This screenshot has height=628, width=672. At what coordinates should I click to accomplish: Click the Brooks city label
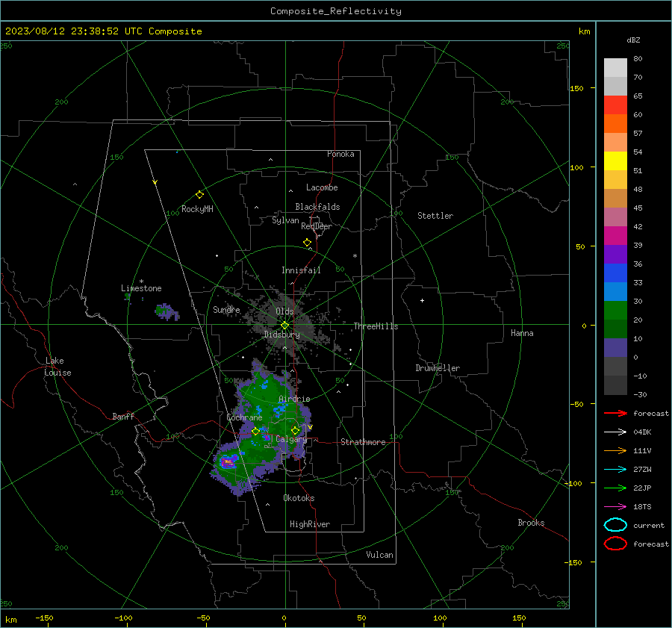click(531, 523)
